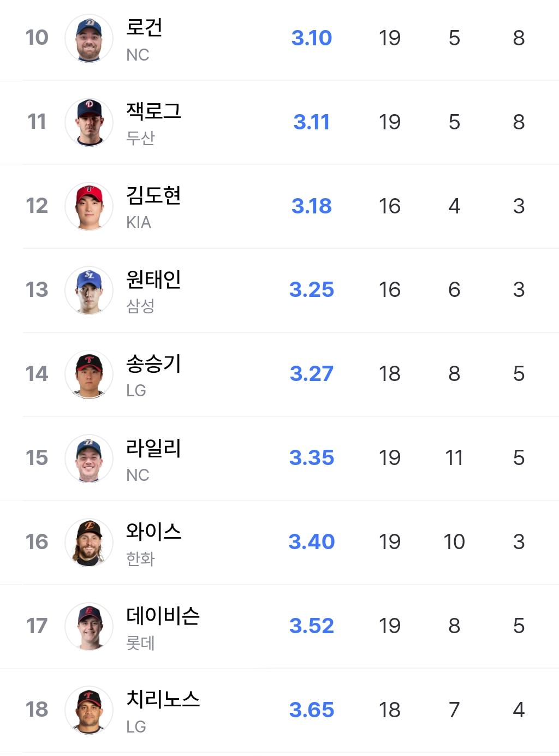Open 로건 player profile photo
559x756 pixels.
tap(89, 38)
